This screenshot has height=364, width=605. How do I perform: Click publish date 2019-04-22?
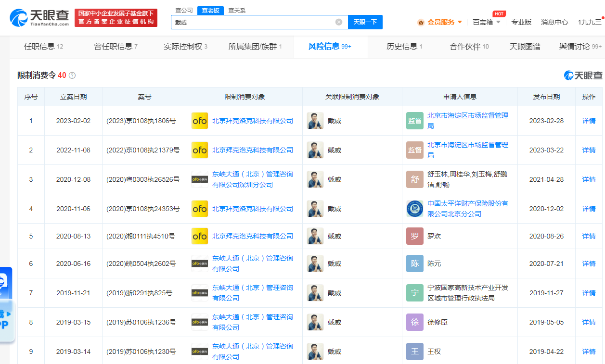pos(546,351)
